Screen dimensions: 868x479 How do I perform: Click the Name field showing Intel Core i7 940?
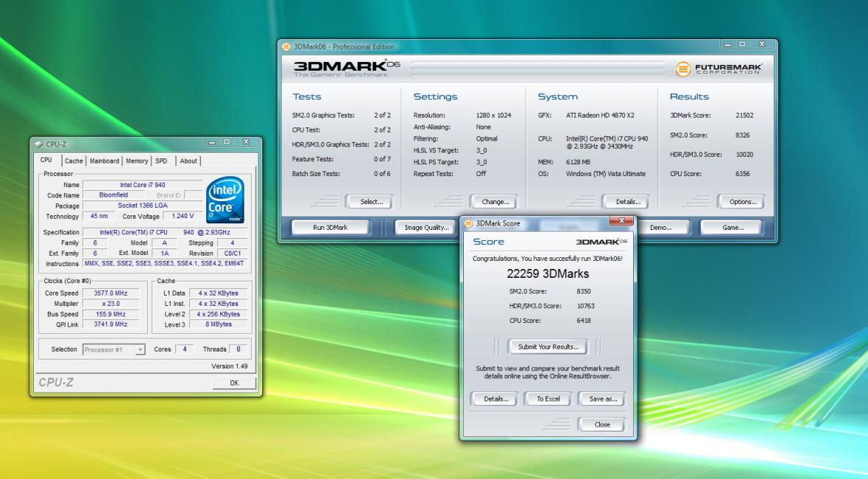(x=142, y=185)
